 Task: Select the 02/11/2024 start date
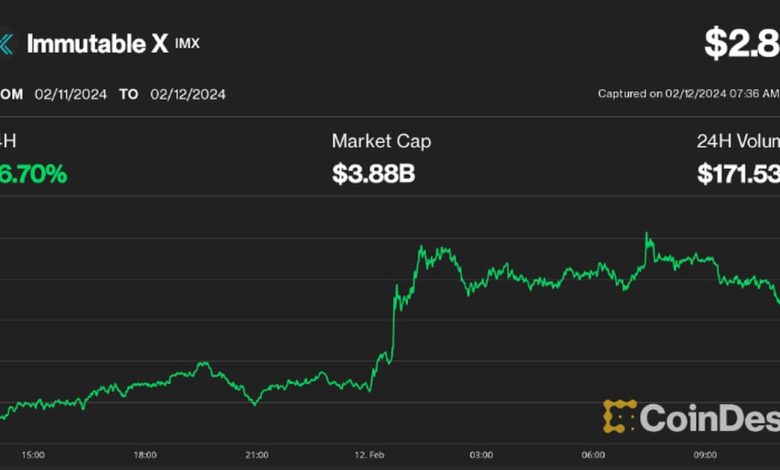(69, 94)
